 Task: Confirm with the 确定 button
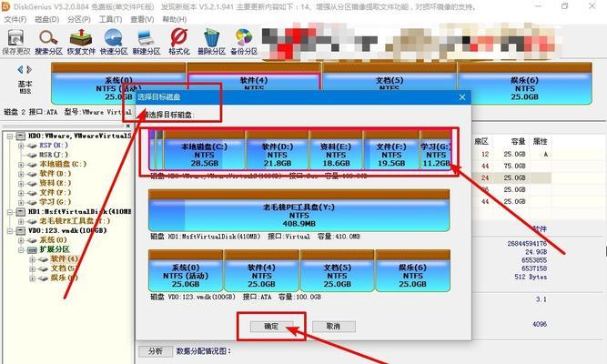[271, 327]
